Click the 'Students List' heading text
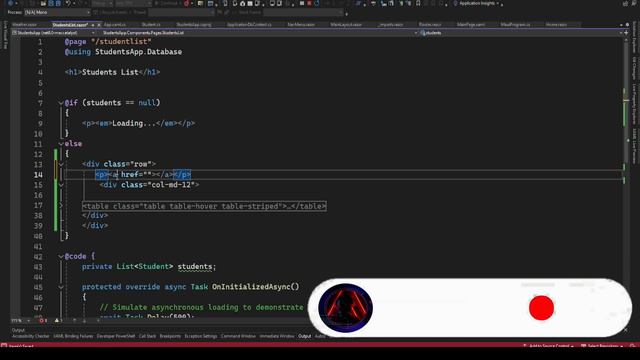Screen dimensions: 640x360 110,72
